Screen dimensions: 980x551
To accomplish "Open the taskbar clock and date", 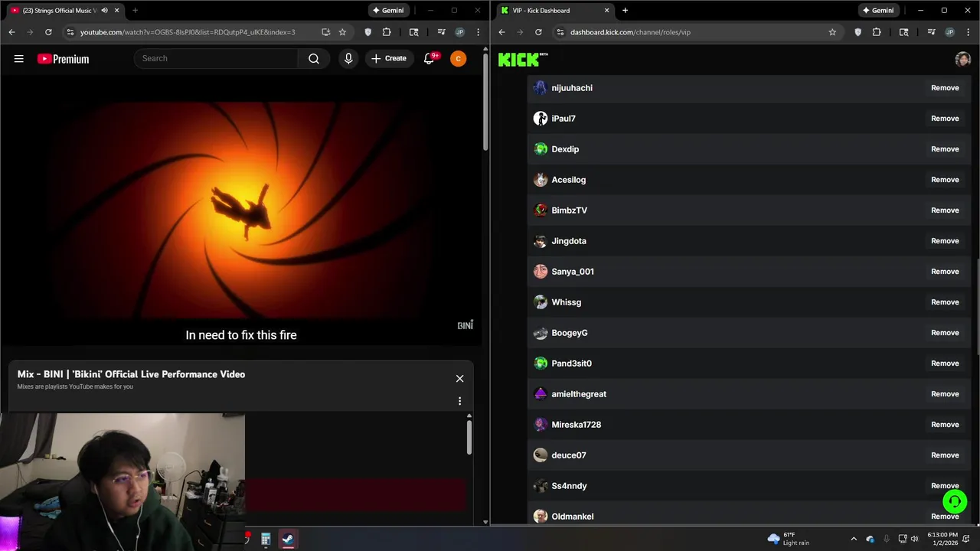I will pos(942,539).
